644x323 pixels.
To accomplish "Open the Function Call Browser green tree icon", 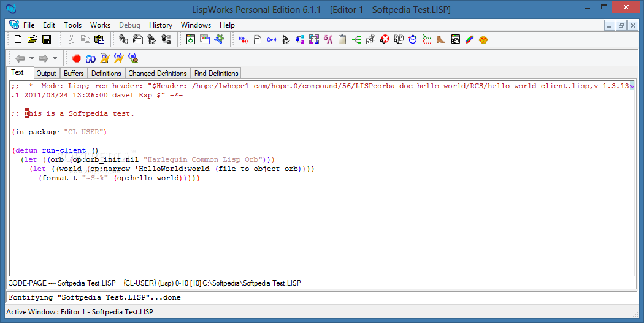I will point(356,40).
